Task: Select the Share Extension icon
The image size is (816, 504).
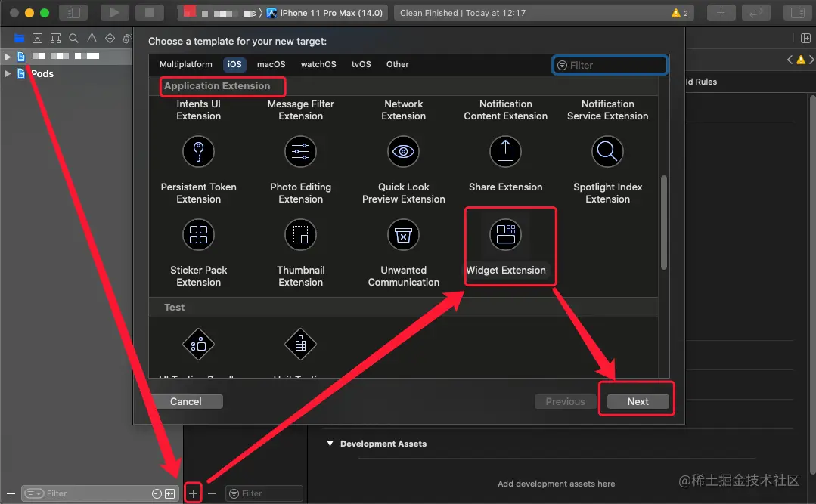Action: [505, 151]
